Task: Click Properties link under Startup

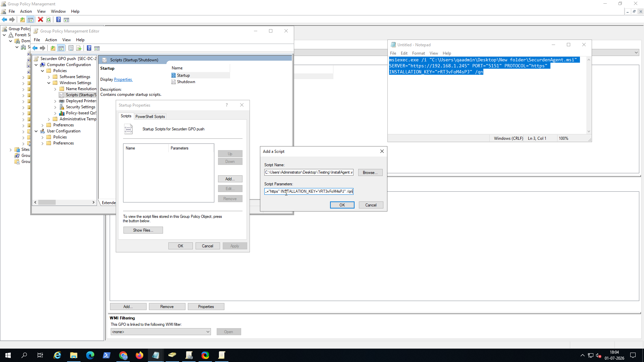Action: coord(123,80)
